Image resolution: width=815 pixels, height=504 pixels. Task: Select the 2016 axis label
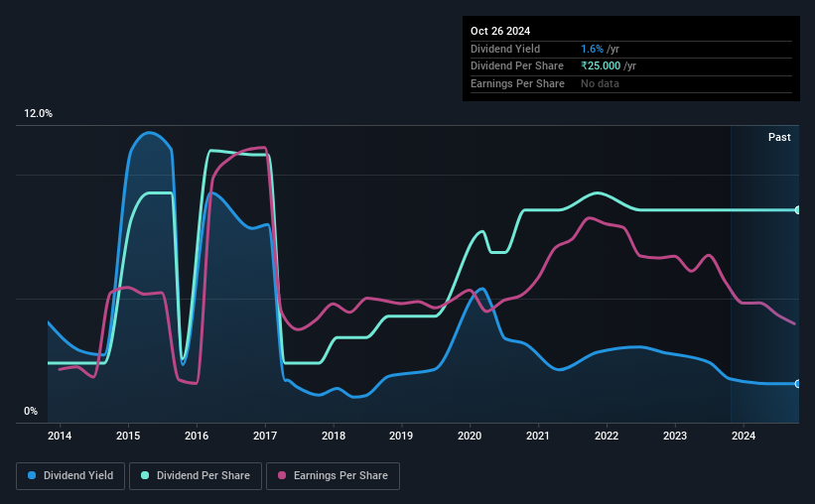(197, 436)
